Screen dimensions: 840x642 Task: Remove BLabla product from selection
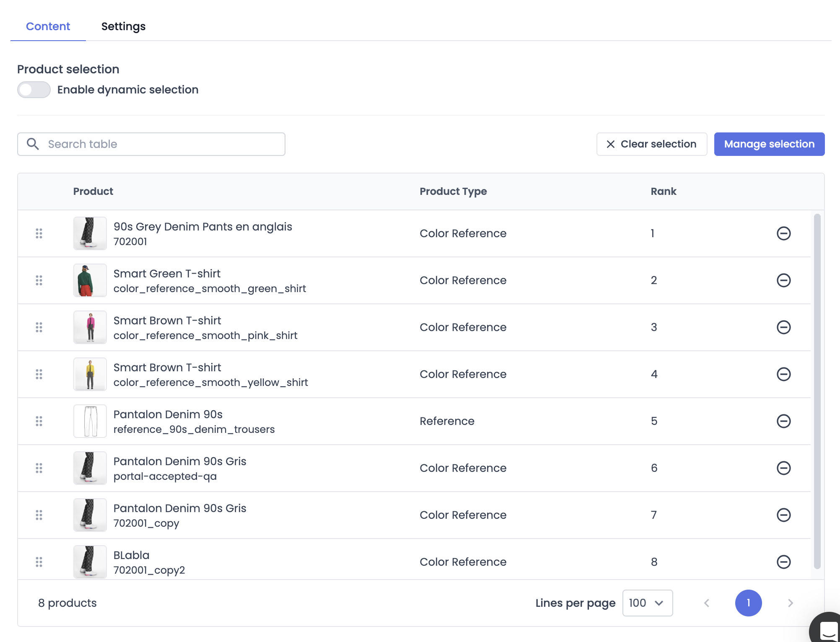(x=783, y=562)
